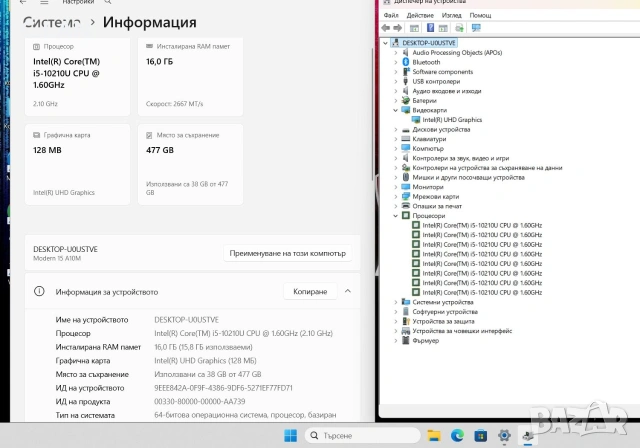Image resolution: width=640 pixels, height=448 pixels.
Task: Collapse the Информация за устройството section
Action: (x=348, y=291)
